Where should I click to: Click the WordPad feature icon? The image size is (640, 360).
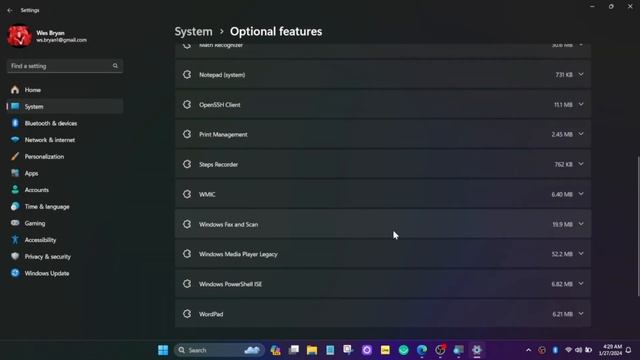(x=187, y=314)
